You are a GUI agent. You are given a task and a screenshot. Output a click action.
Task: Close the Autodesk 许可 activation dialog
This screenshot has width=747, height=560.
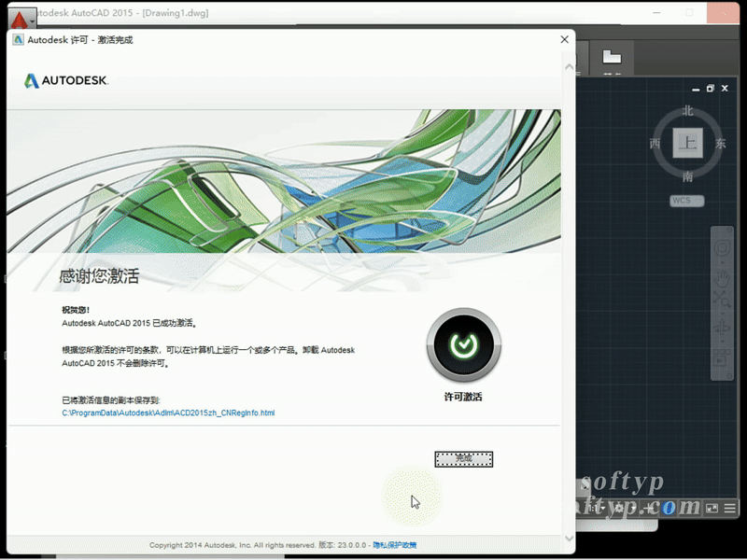(565, 39)
